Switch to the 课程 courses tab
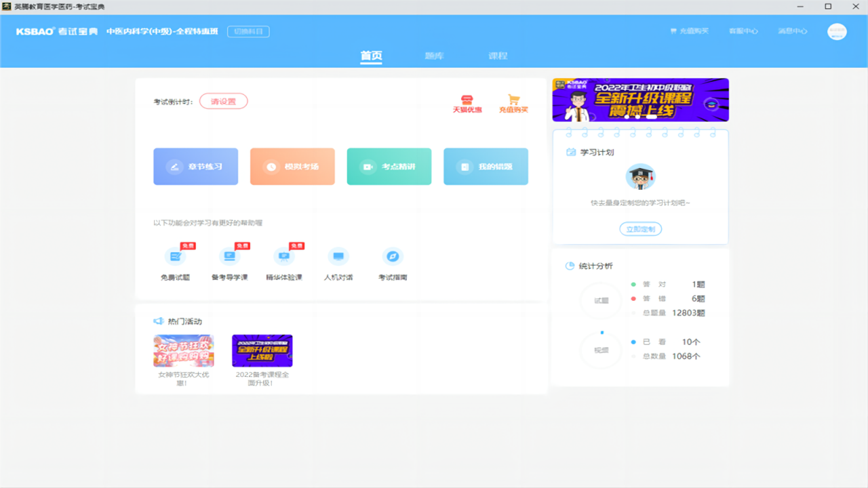Image resolution: width=868 pixels, height=488 pixels. click(498, 56)
